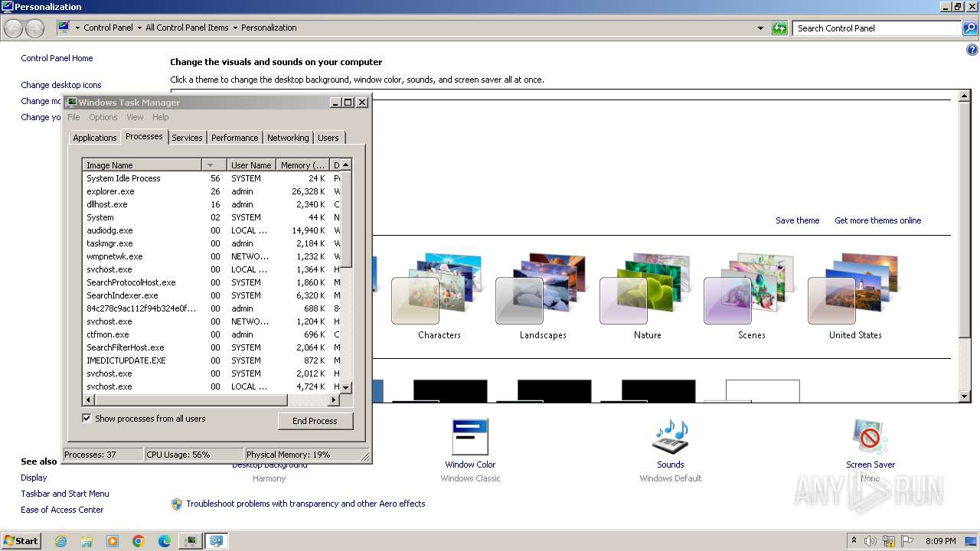Click the Task Manager title bar icon
The width and height of the screenshot is (980, 551).
coord(72,102)
